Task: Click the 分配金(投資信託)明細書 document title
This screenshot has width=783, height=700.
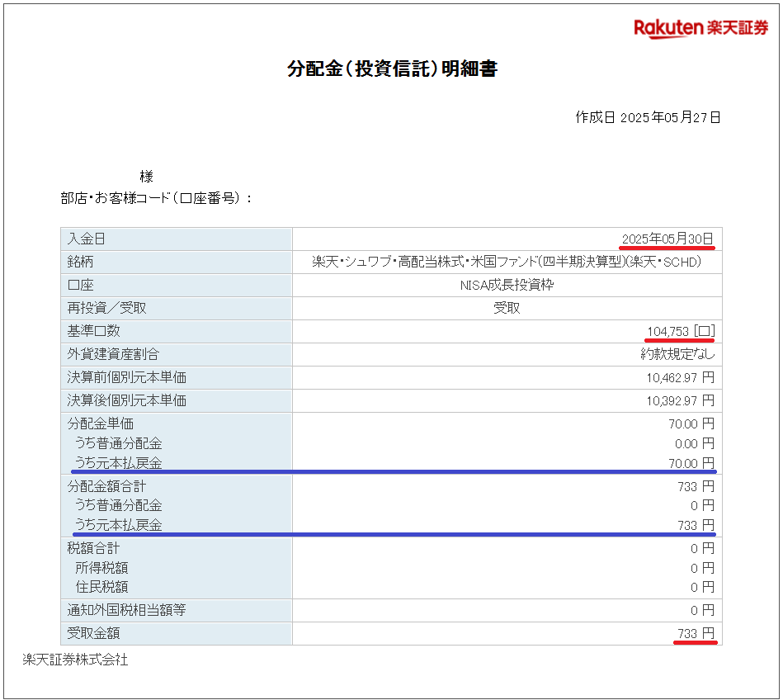Action: (x=392, y=69)
